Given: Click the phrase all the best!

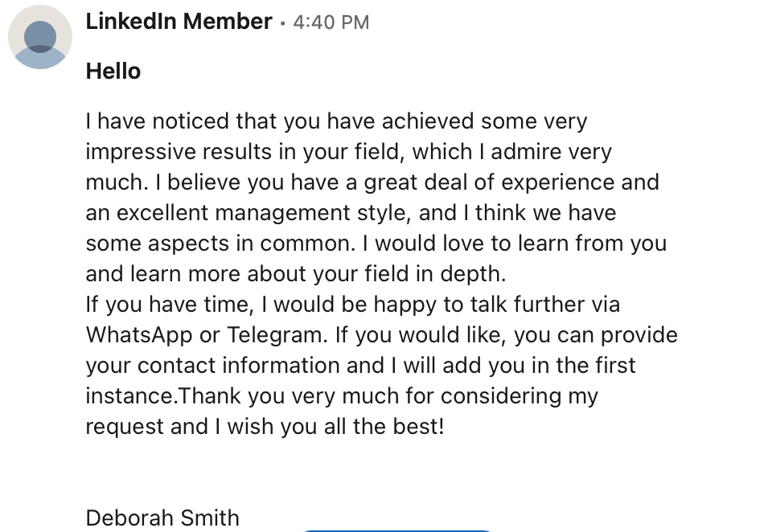Looking at the screenshot, I should pyautogui.click(x=384, y=427).
